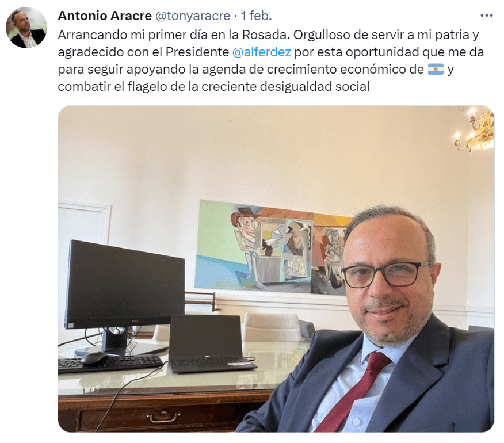Click the Argentina flag emoji in tweet

pyautogui.click(x=436, y=69)
